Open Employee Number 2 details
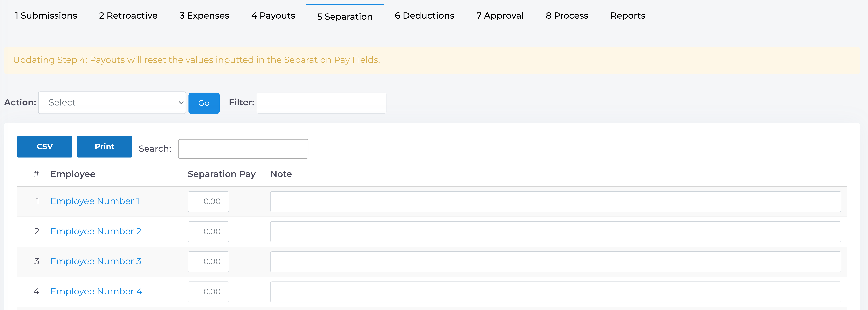The height and width of the screenshot is (310, 868). click(96, 231)
